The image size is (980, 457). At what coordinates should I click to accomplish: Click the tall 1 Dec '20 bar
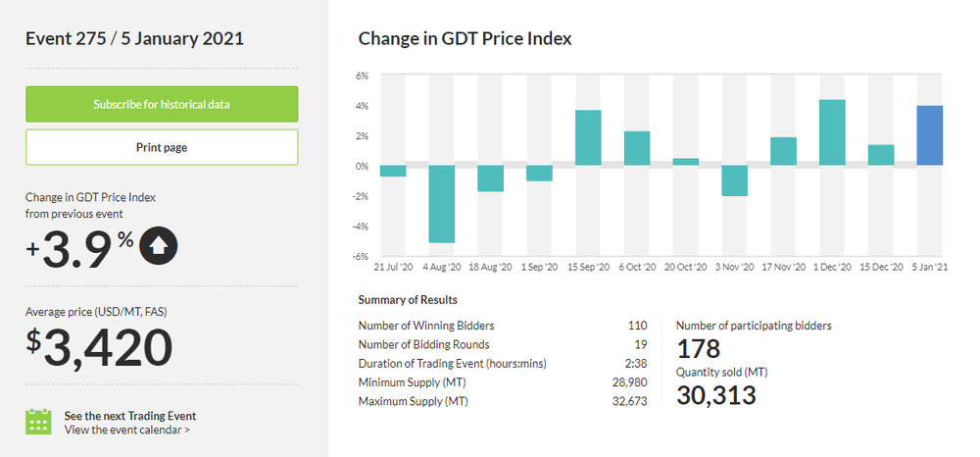(832, 132)
